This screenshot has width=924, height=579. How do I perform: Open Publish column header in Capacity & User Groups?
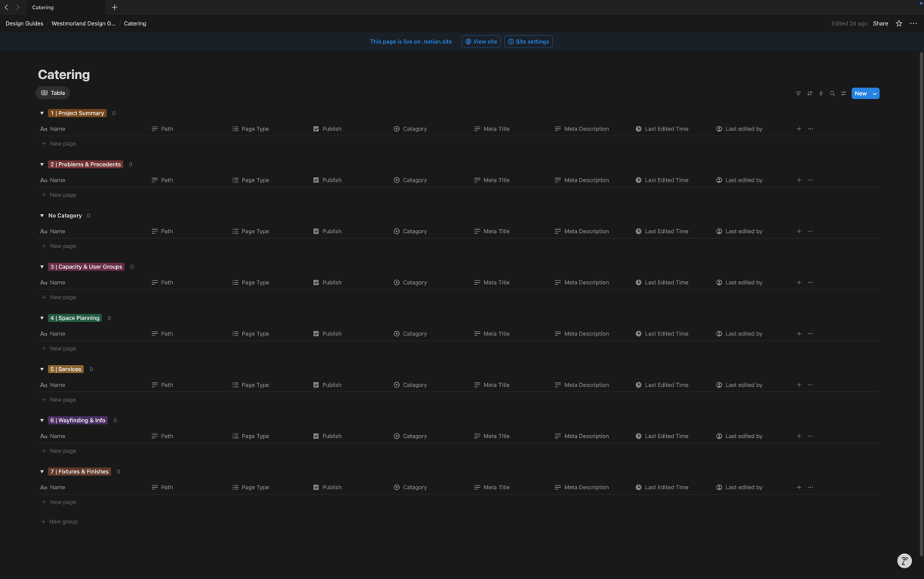pos(327,283)
